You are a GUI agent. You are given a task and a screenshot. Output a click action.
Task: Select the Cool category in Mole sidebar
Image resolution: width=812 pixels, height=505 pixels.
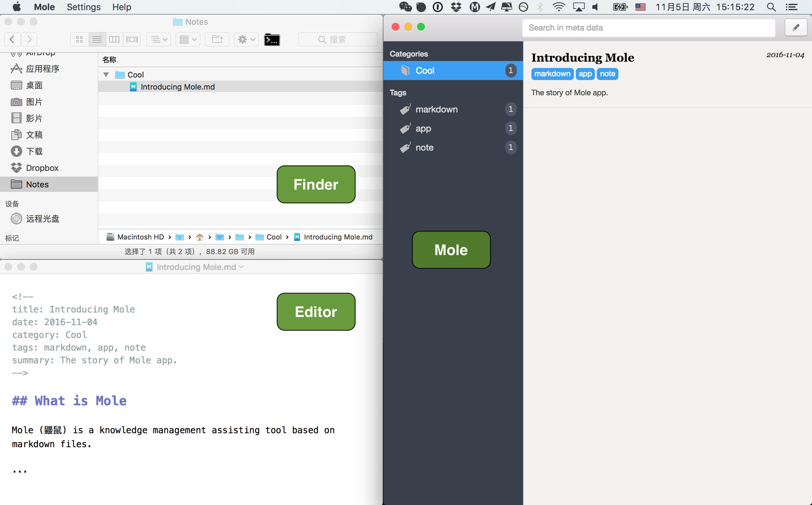point(424,71)
